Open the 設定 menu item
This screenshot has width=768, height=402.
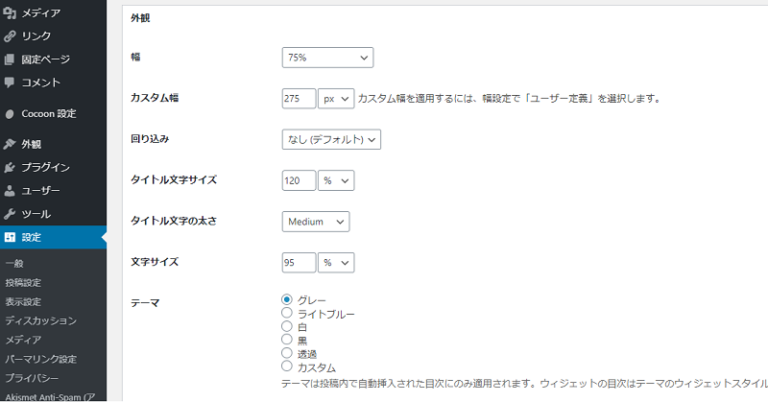point(32,237)
